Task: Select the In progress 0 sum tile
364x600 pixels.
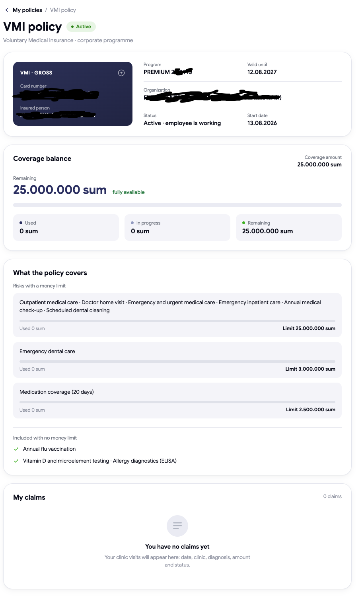Action: click(177, 227)
